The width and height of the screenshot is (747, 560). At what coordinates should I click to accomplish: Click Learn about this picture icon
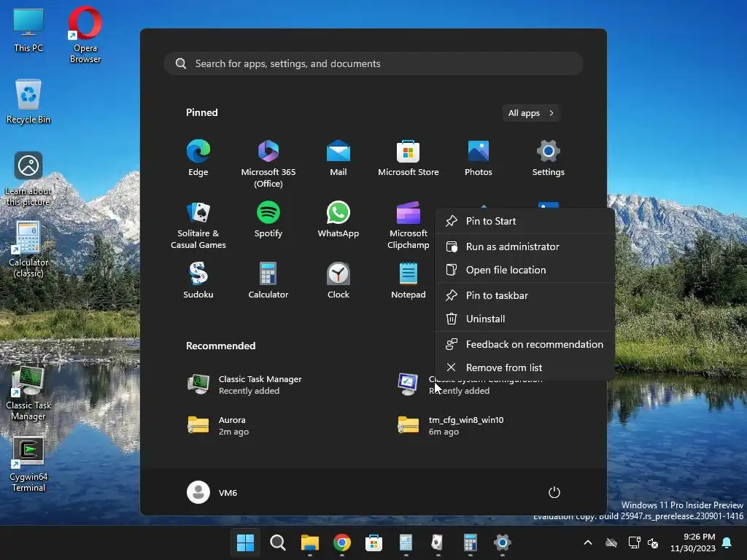28,179
